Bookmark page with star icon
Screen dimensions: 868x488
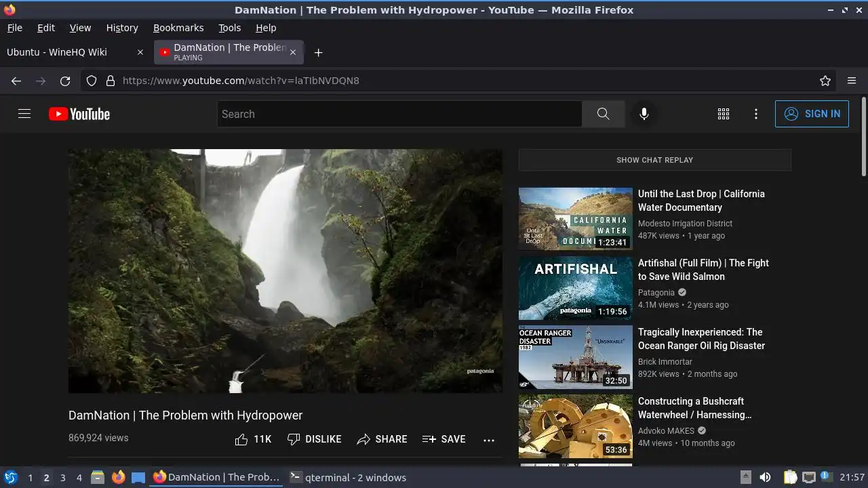(x=825, y=81)
